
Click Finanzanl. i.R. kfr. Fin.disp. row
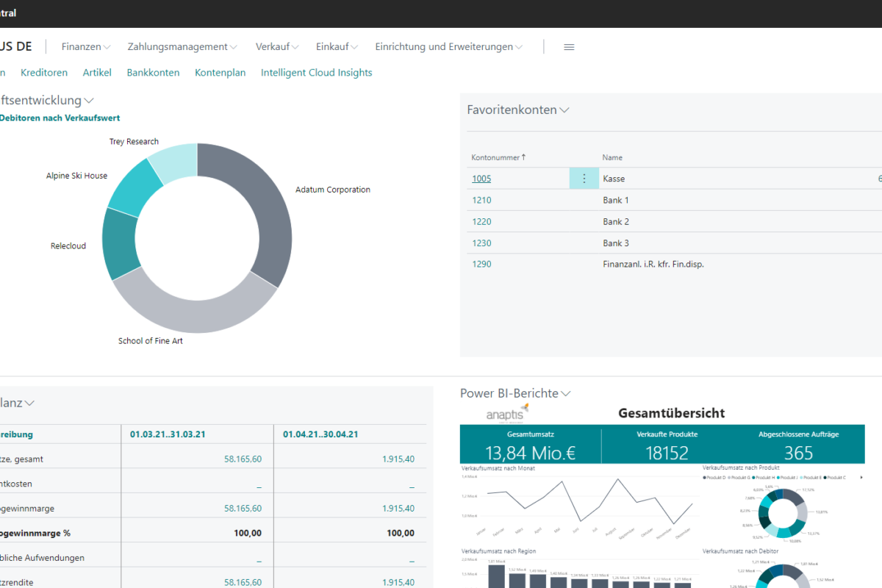653,264
